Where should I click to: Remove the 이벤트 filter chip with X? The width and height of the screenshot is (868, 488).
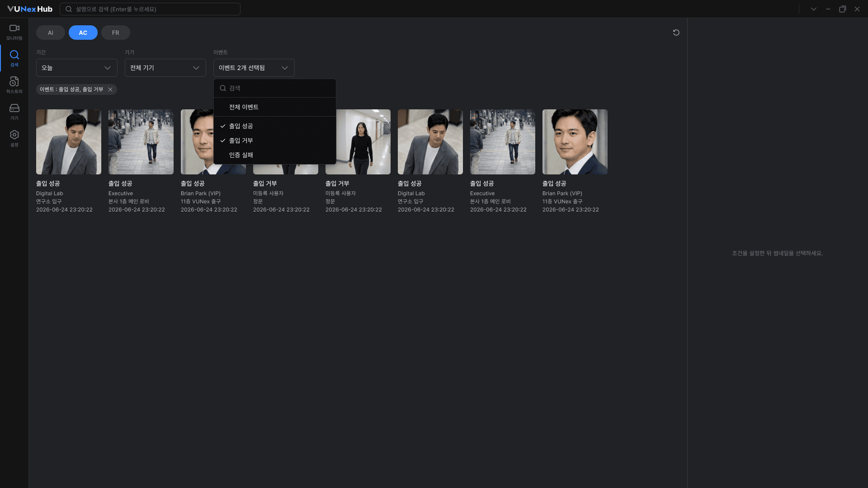click(x=110, y=89)
